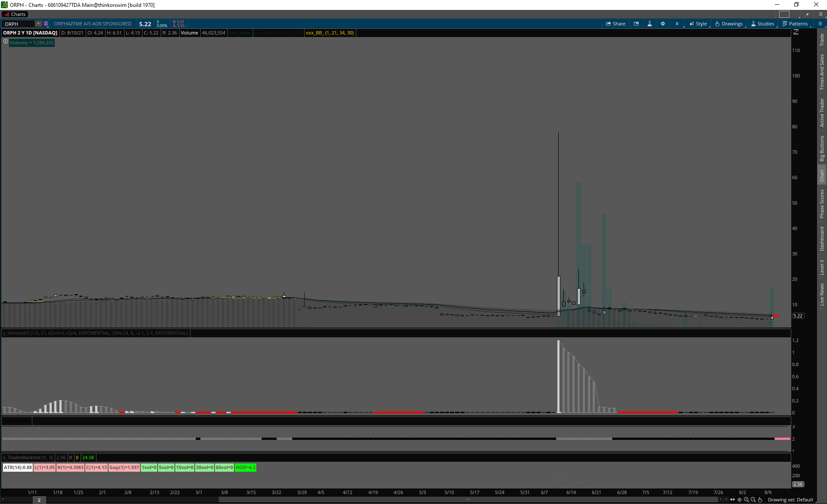The height and width of the screenshot is (504, 827).
Task: Click the crosshair pan icon
Action: click(x=740, y=500)
